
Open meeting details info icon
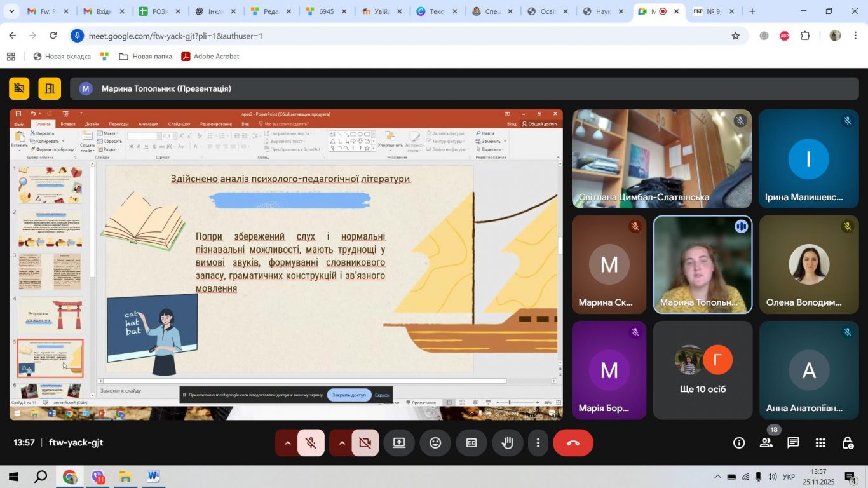(739, 443)
